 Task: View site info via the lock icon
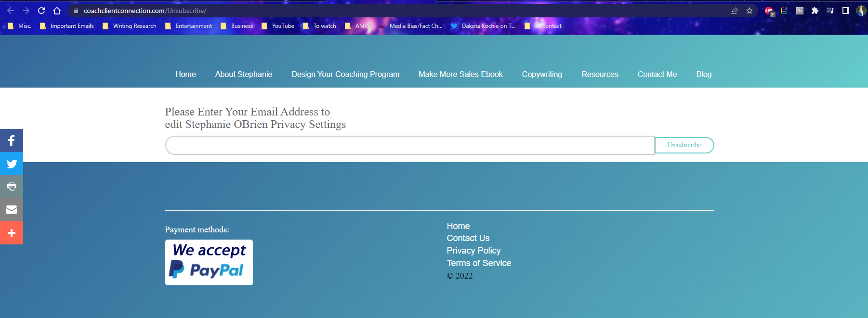pyautogui.click(x=76, y=11)
